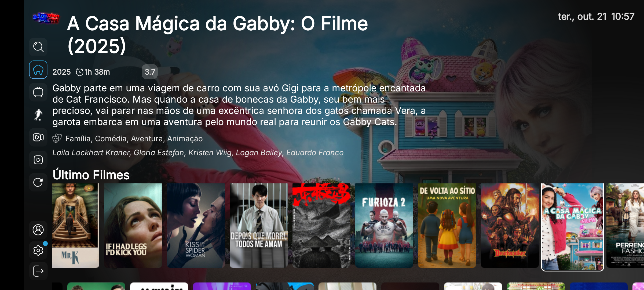The width and height of the screenshot is (644, 290).
Task: Select the Furioza 2 poster
Action: tap(384, 226)
